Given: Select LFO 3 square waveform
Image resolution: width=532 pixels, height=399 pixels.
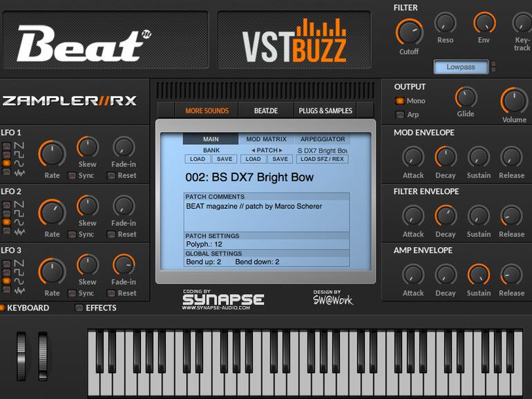Looking at the screenshot, I should 6,272.
